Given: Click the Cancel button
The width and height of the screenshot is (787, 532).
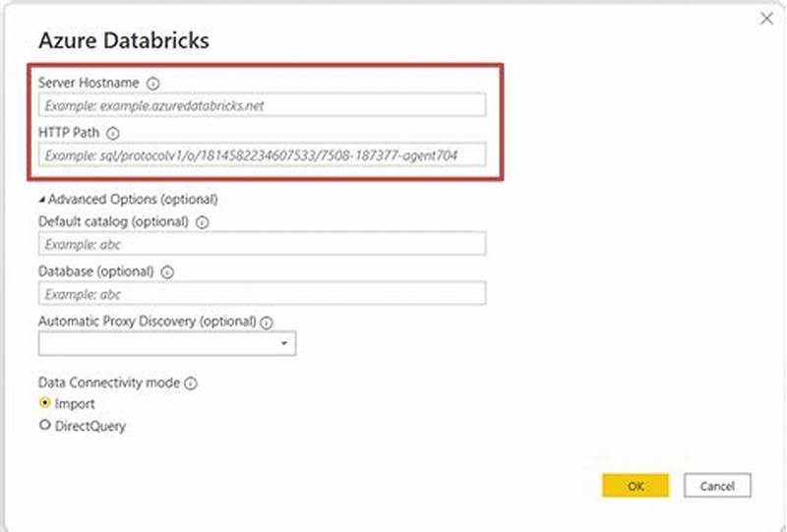Looking at the screenshot, I should coord(717,486).
